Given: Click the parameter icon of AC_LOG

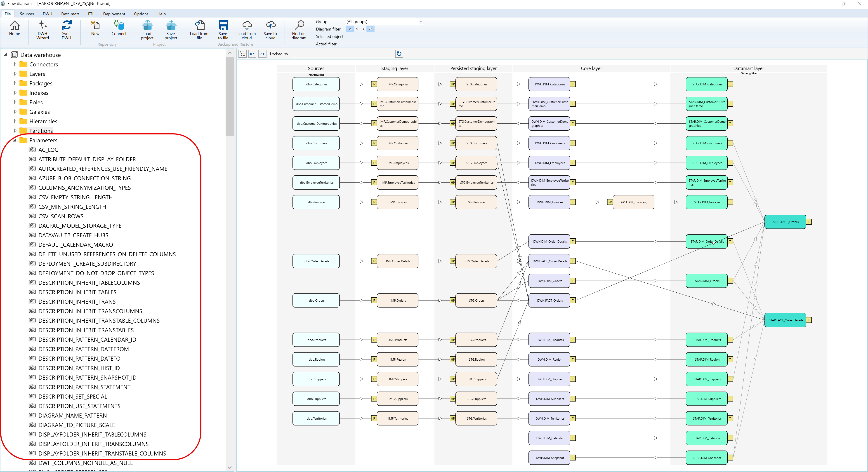Looking at the screenshot, I should 32,150.
